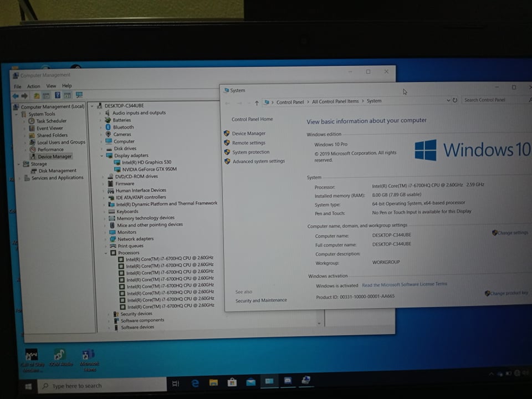Click the IDE ATA/ATAPI controllers icon
Screen dimensions: 532x399
coord(111,198)
